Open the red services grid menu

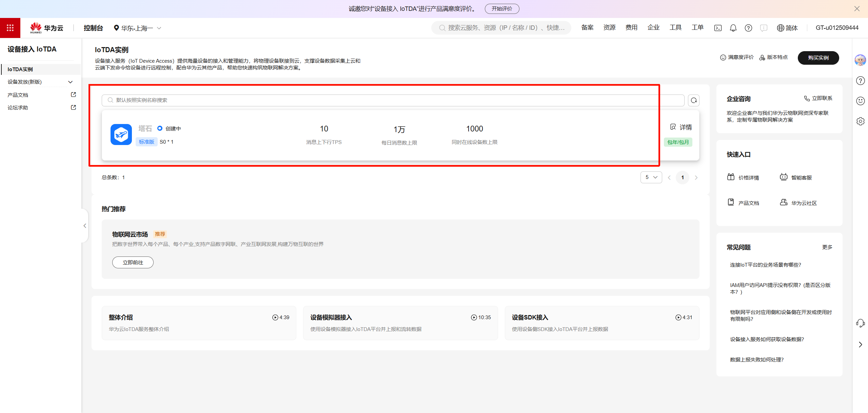point(10,28)
